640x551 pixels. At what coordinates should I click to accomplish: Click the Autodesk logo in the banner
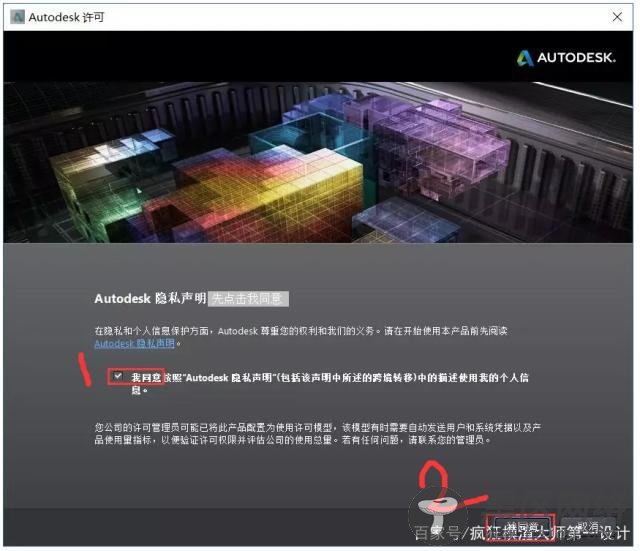566,58
